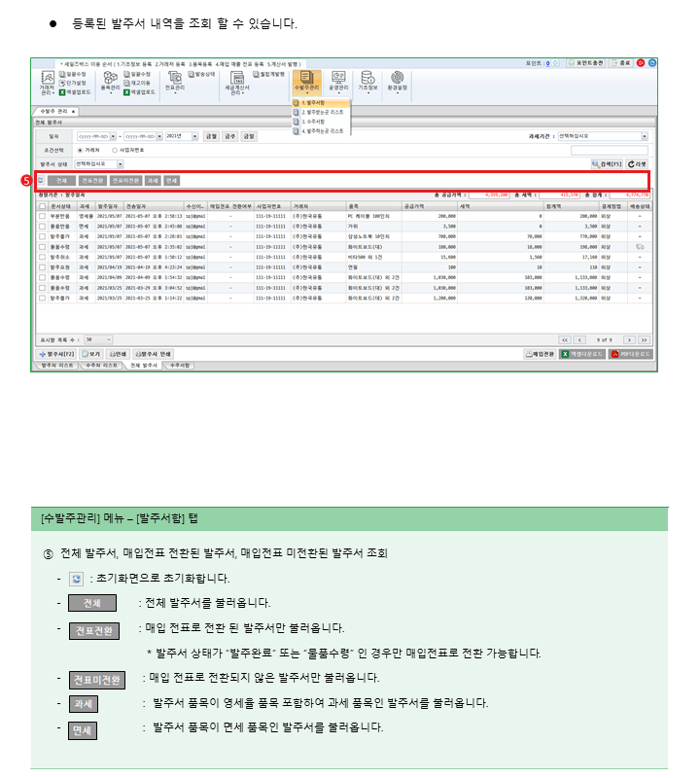Check the row dated 2021/04/09 checkbox

pyautogui.click(x=42, y=278)
